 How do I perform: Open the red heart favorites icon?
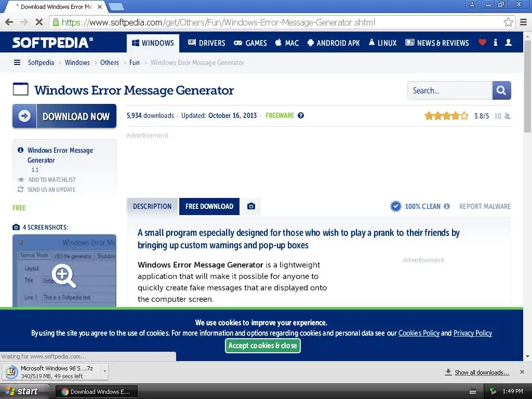482,43
